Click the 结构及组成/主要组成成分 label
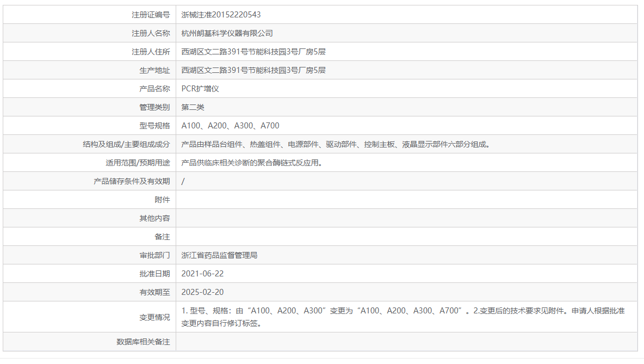Screen dimensions: 644x364 click(x=131, y=144)
